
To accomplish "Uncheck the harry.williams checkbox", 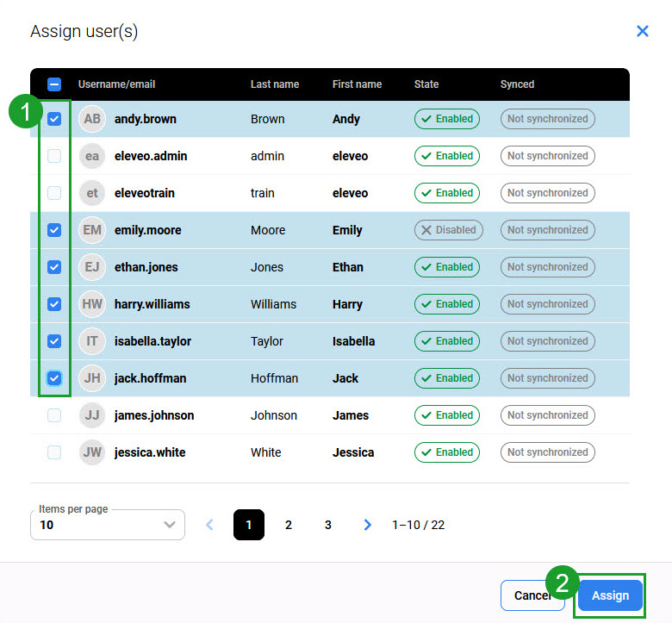I will tap(54, 304).
